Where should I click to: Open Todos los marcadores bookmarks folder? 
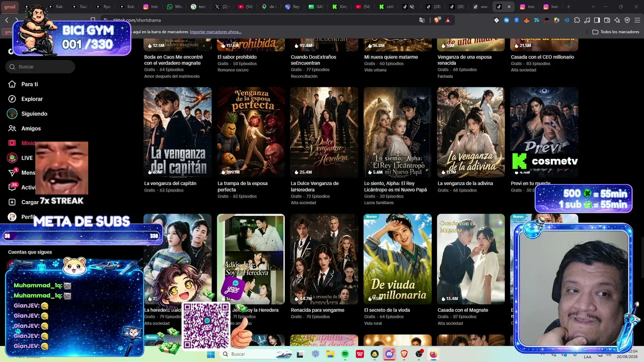[x=615, y=32]
